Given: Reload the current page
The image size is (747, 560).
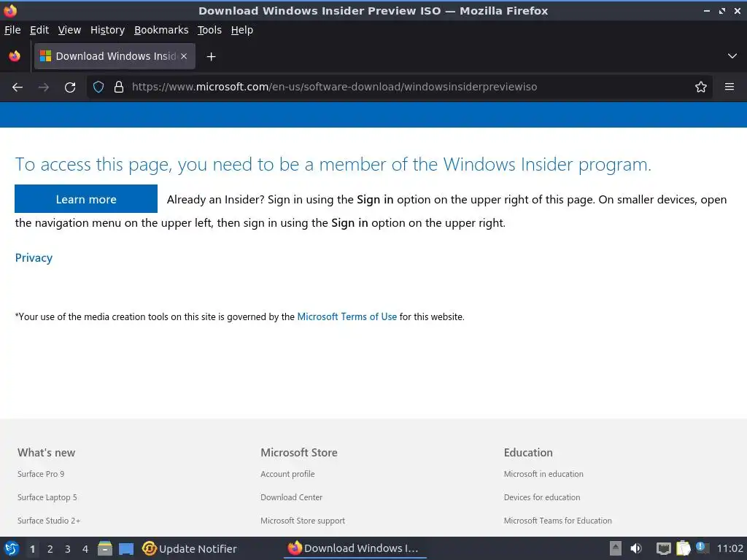Looking at the screenshot, I should 70,87.
